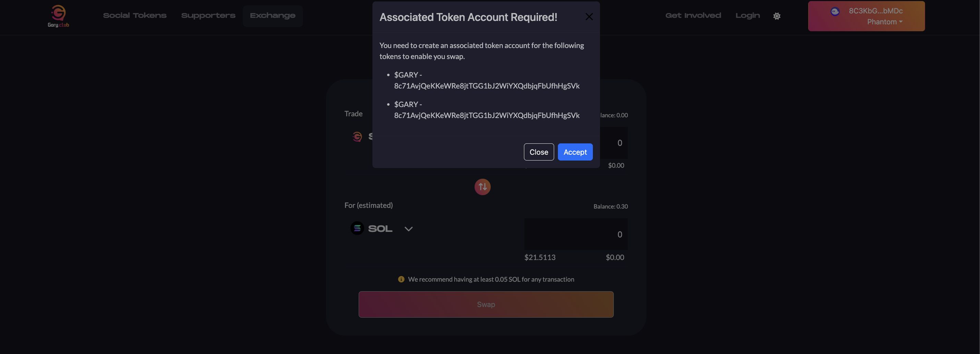980x354 pixels.
Task: Click the Gary.club logo
Action: pyautogui.click(x=58, y=16)
